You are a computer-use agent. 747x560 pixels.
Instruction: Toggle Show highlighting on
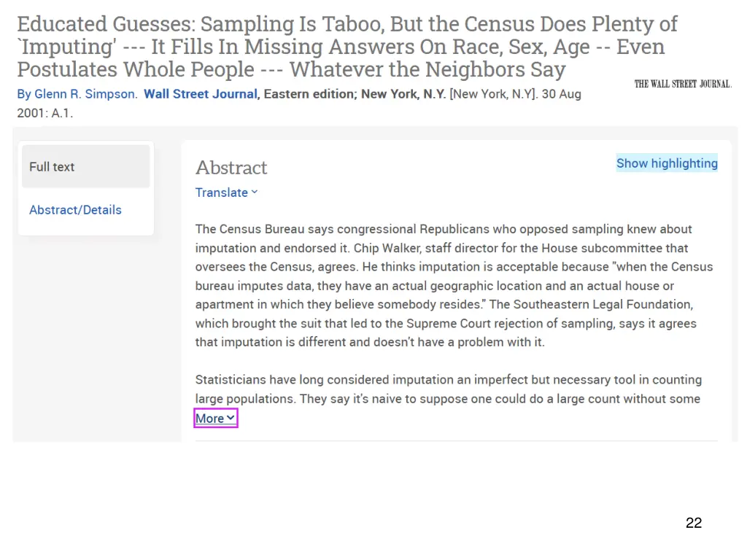[667, 163]
